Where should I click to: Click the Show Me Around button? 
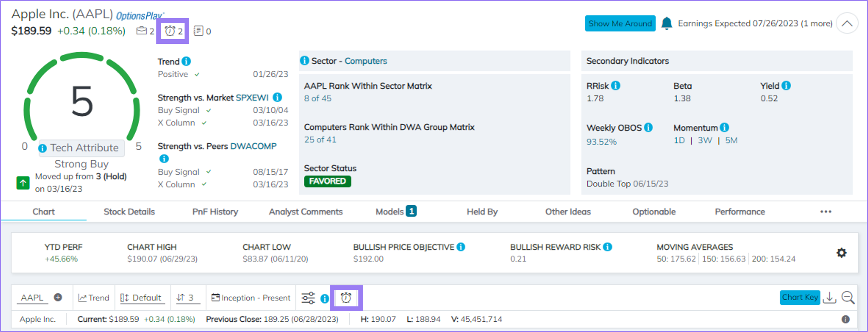click(620, 23)
